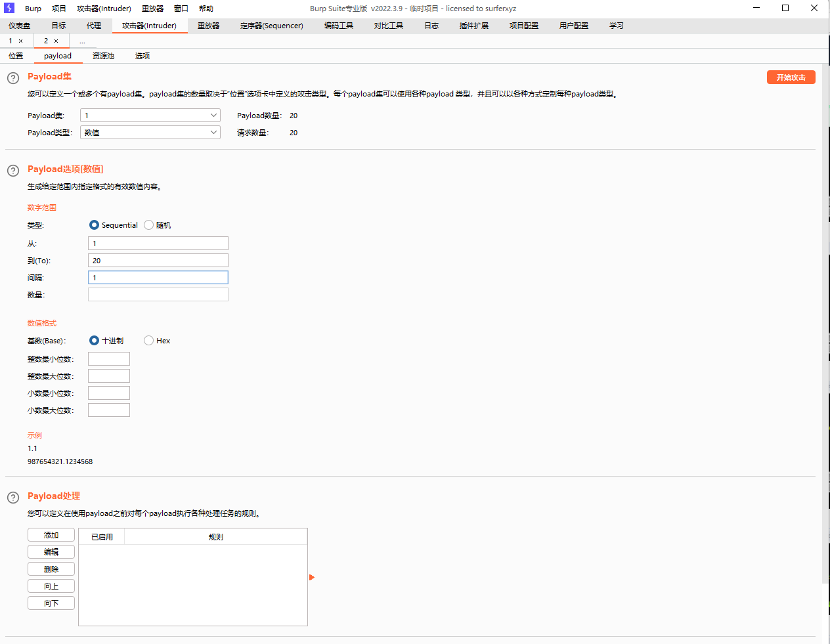The width and height of the screenshot is (830, 644).
Task: Switch to 重放器 tool tab
Action: (209, 26)
